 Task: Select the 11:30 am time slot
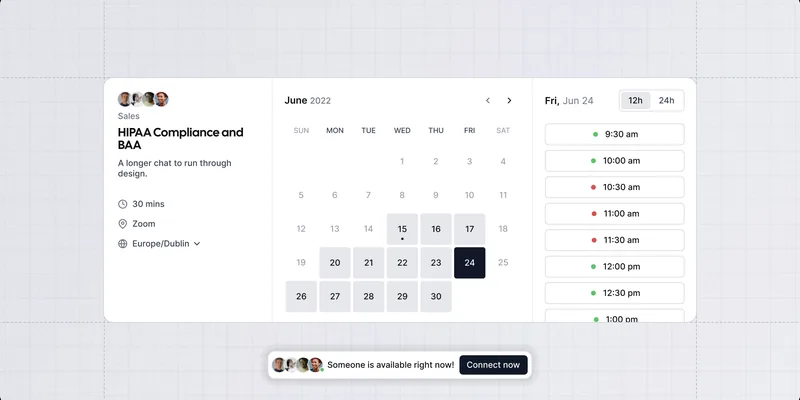point(614,240)
